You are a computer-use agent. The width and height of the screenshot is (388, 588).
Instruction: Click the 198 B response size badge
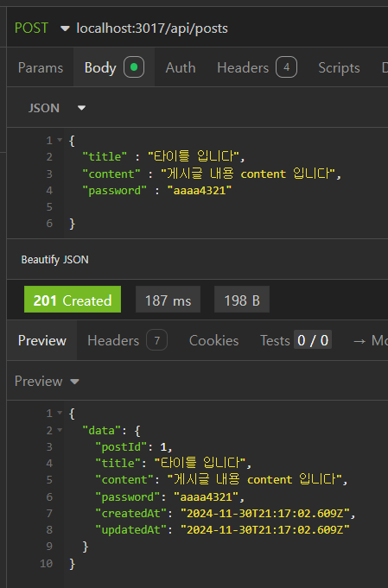242,300
